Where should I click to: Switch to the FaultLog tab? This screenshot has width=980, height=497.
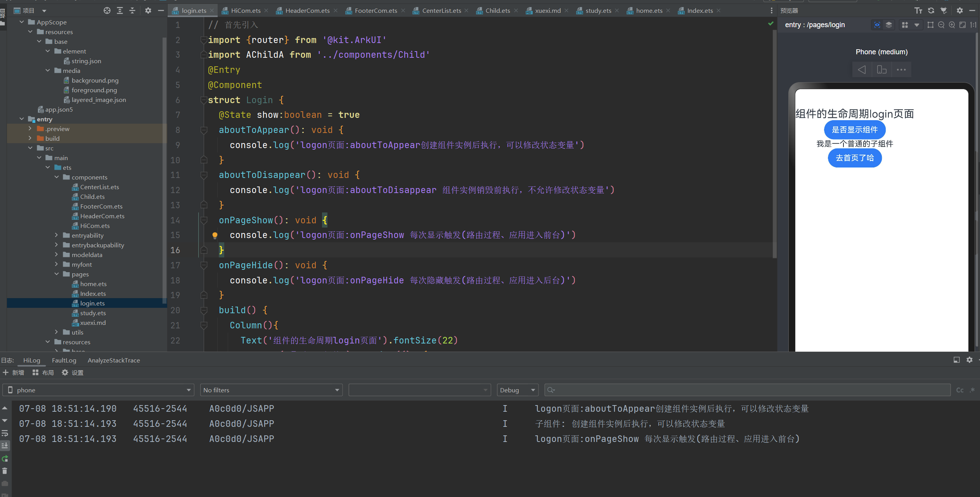64,360
